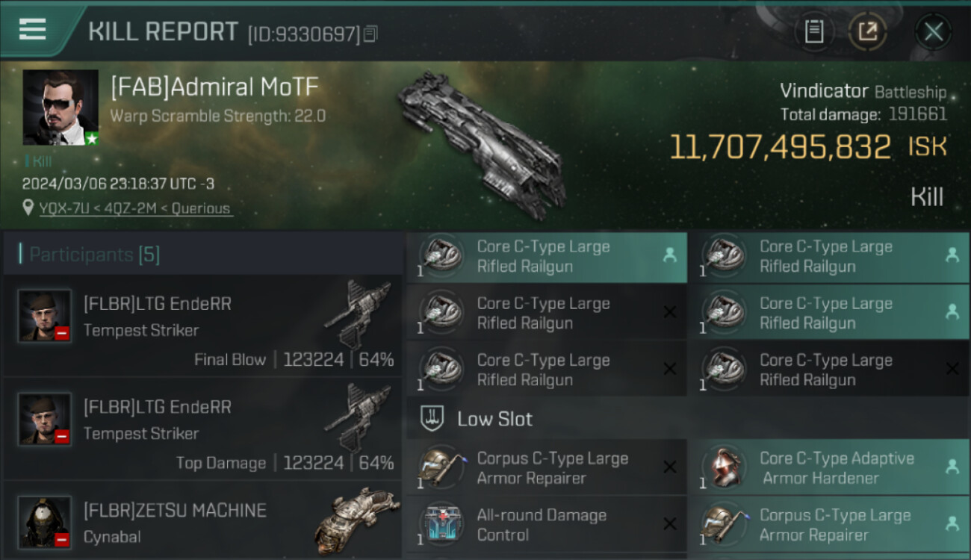Image resolution: width=971 pixels, height=560 pixels.
Task: Click the person icon on the Adaptive Armor Hardener
Action: (952, 467)
